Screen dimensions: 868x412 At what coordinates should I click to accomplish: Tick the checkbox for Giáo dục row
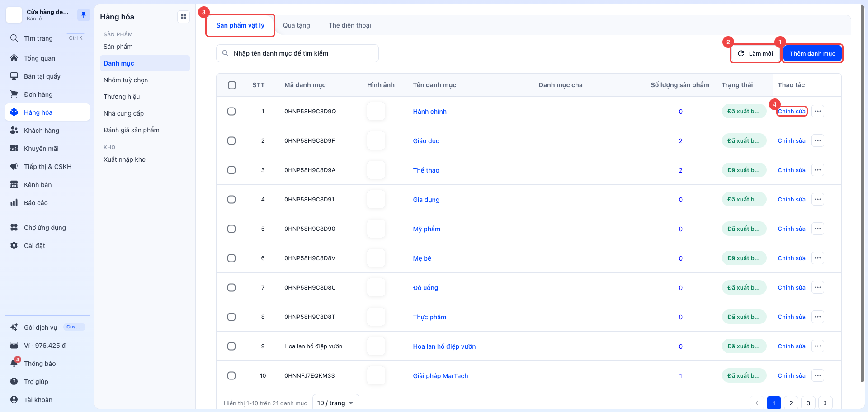click(231, 140)
